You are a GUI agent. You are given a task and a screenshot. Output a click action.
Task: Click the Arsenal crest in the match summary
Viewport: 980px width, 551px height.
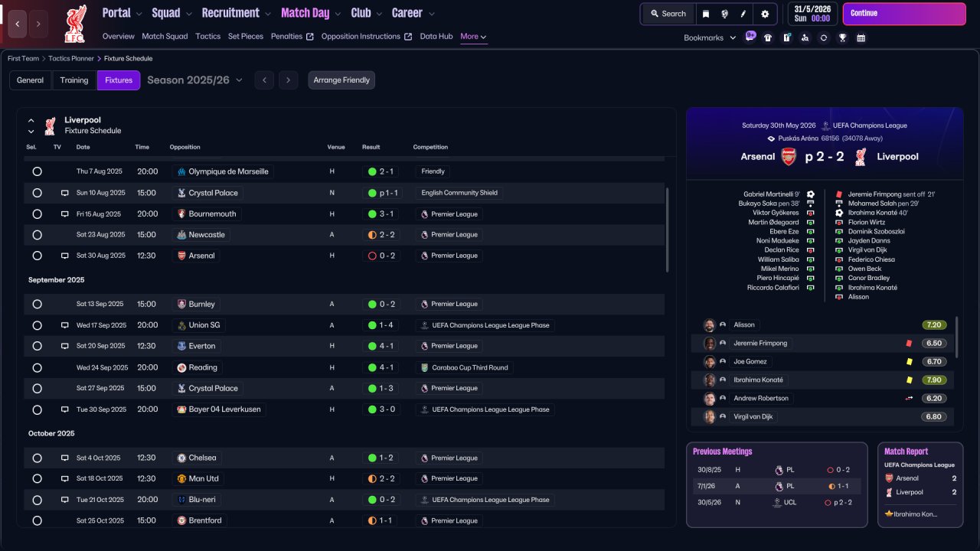coord(789,157)
